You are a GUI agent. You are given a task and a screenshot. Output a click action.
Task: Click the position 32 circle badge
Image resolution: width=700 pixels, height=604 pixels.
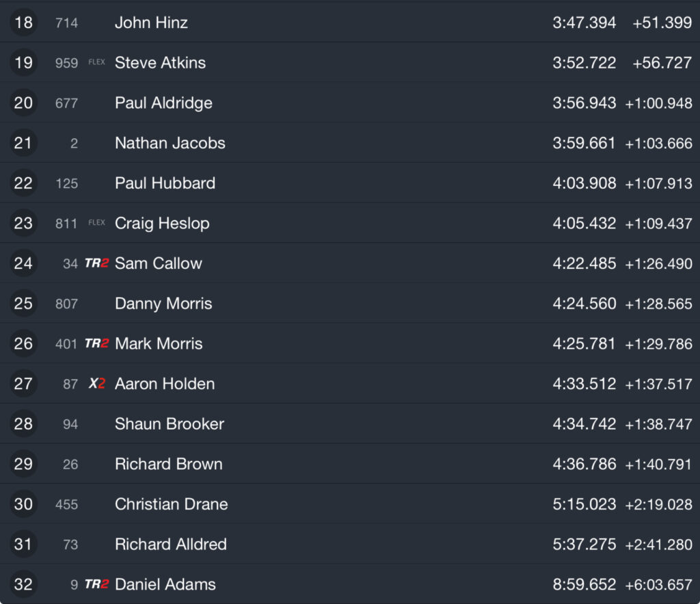coord(23,584)
